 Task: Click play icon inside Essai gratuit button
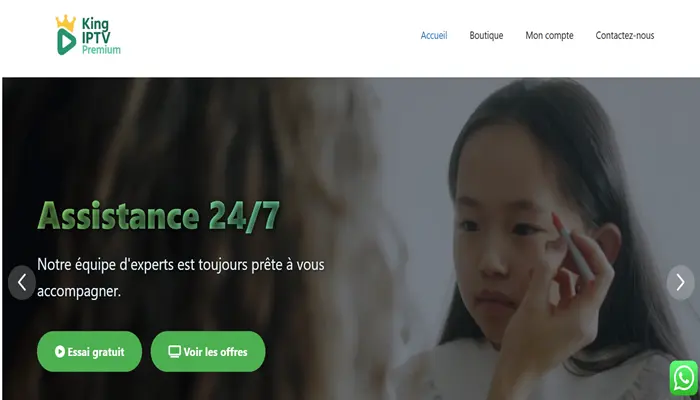(60, 352)
